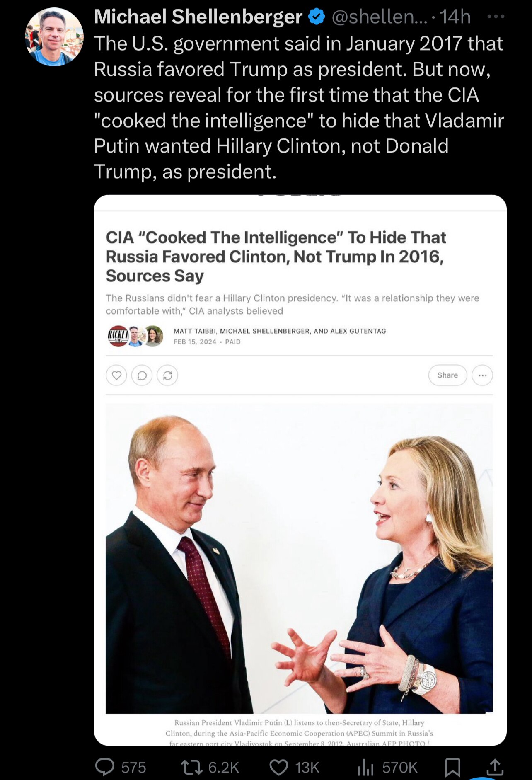Open the Michael Shellenberger display name
Image resolution: width=532 pixels, height=780 pixels.
198,17
